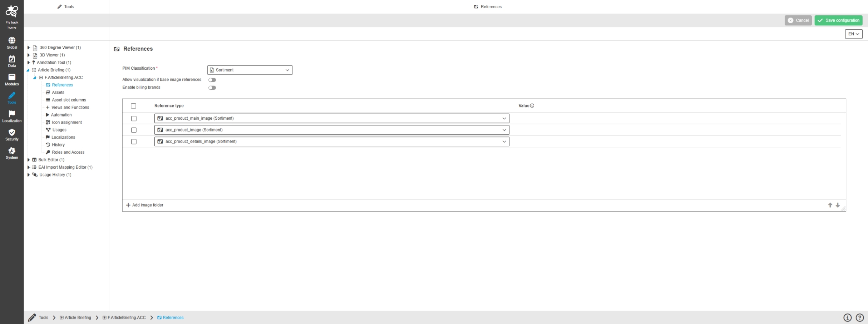This screenshot has width=868, height=324.
Task: Click the References heading icon
Action: (x=117, y=49)
